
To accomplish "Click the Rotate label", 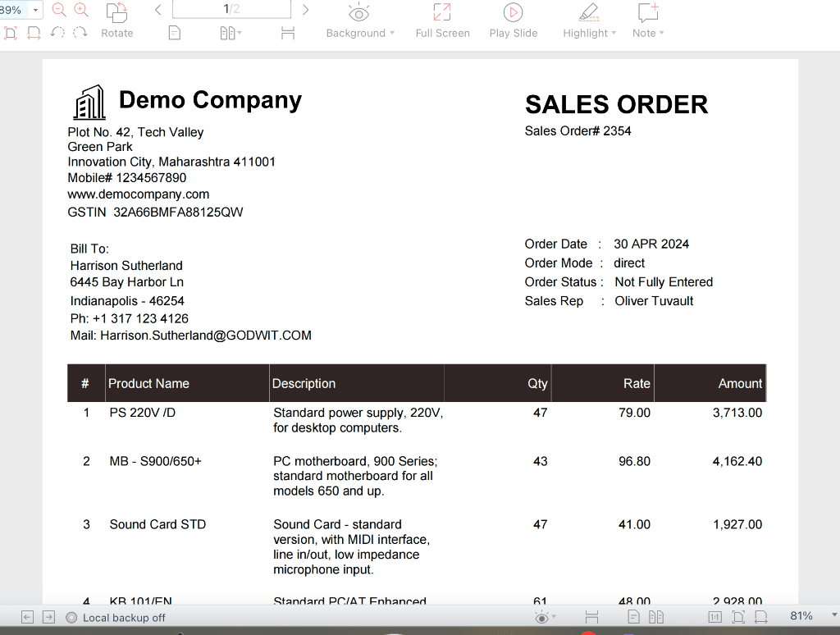I will click(x=116, y=33).
